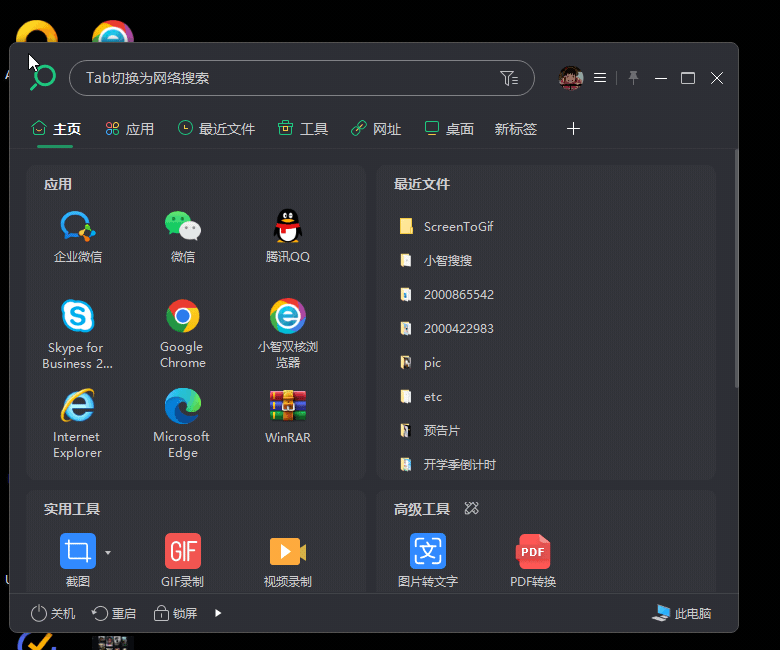Launch 微信 from the apps grid
This screenshot has height=650, width=780.
tap(183, 227)
